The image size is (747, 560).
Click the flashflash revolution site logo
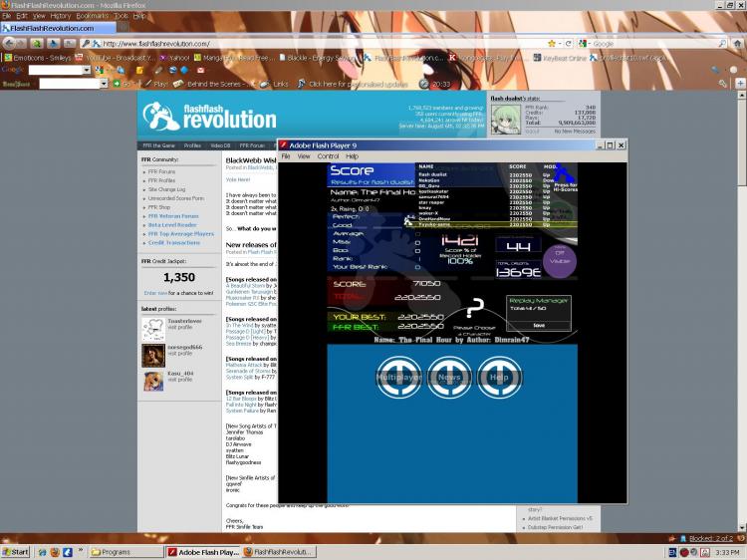(209, 116)
